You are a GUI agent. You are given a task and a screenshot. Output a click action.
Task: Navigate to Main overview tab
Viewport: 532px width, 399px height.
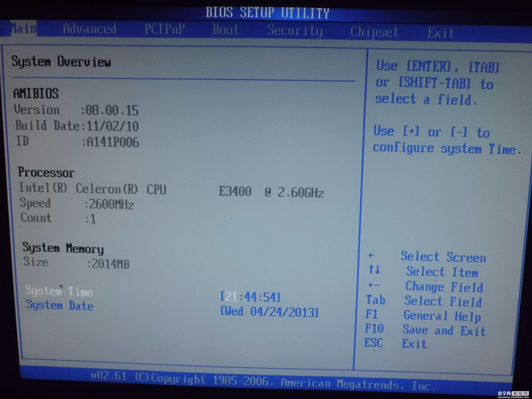[19, 30]
